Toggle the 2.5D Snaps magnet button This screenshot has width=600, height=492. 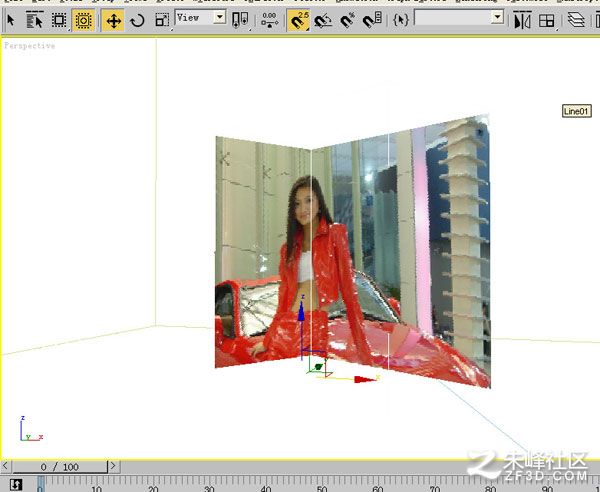coord(298,20)
